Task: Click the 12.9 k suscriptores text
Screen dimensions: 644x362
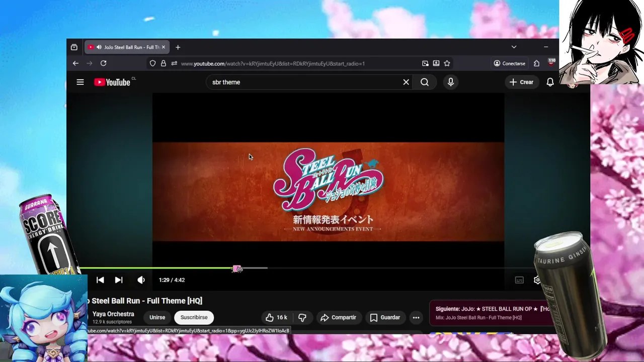Action: click(112, 322)
